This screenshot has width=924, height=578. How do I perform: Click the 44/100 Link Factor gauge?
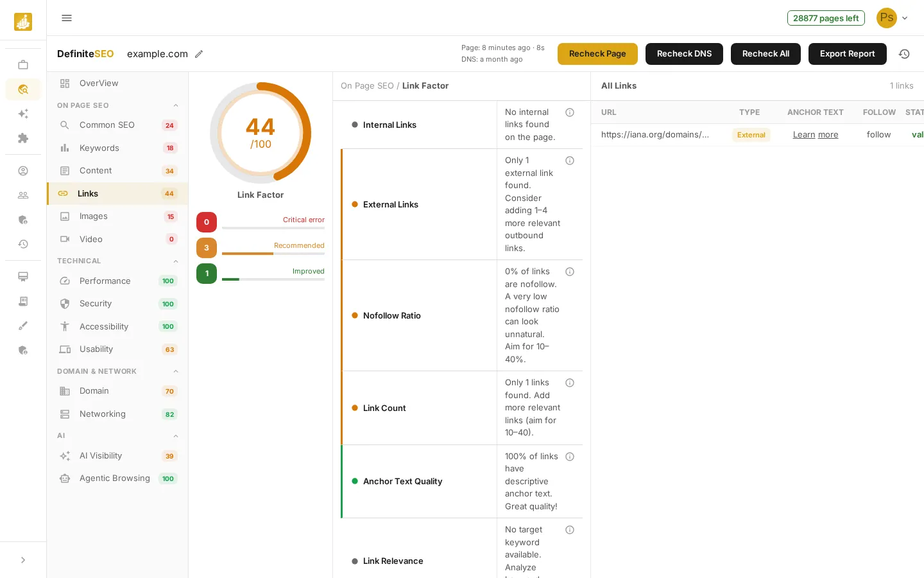click(261, 133)
